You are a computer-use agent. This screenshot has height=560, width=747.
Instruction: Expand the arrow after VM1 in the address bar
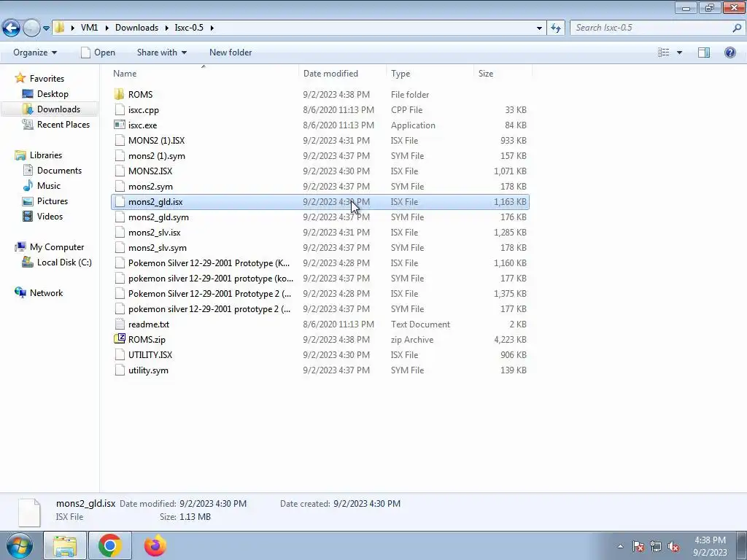tap(107, 28)
